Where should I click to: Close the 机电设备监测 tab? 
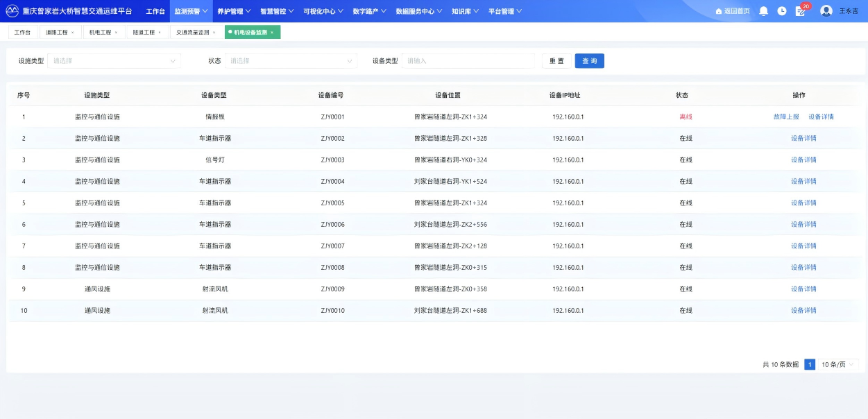click(x=272, y=33)
